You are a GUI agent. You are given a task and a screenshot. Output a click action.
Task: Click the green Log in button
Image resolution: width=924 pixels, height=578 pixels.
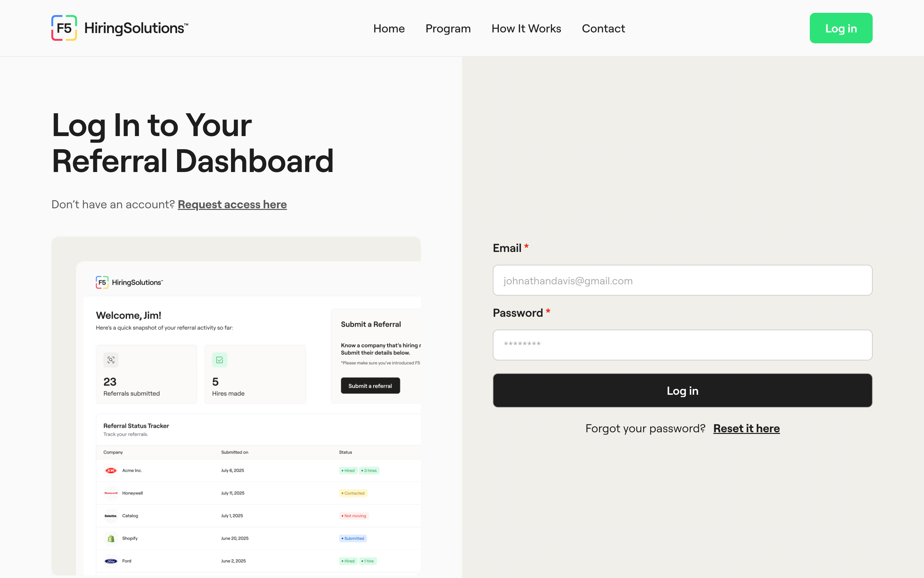coord(841,28)
